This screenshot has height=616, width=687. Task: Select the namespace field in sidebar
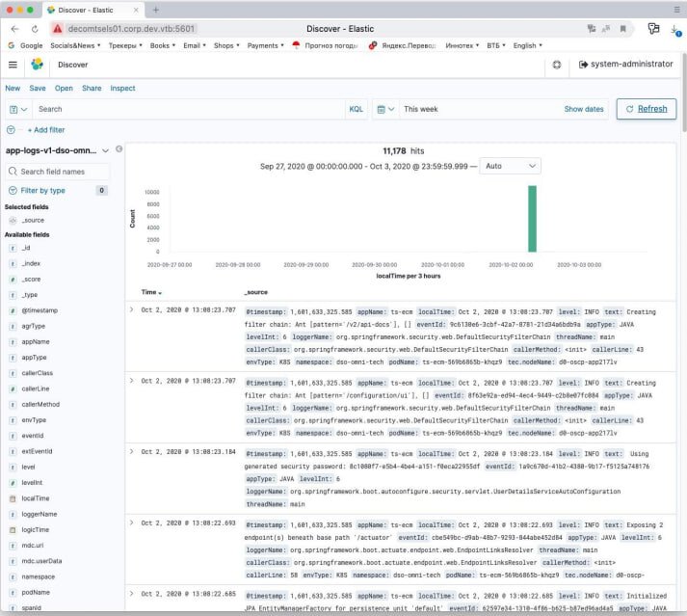[39, 576]
